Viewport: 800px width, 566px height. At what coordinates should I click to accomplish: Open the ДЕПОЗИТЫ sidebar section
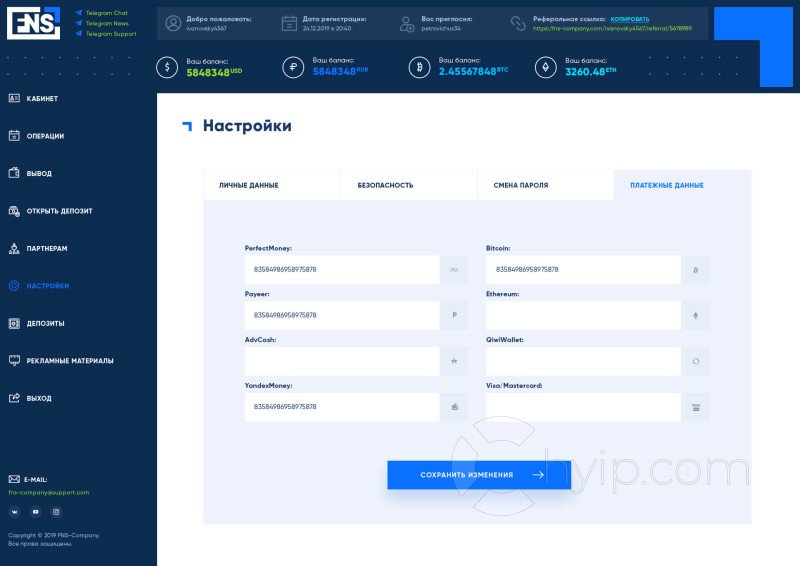[45, 324]
